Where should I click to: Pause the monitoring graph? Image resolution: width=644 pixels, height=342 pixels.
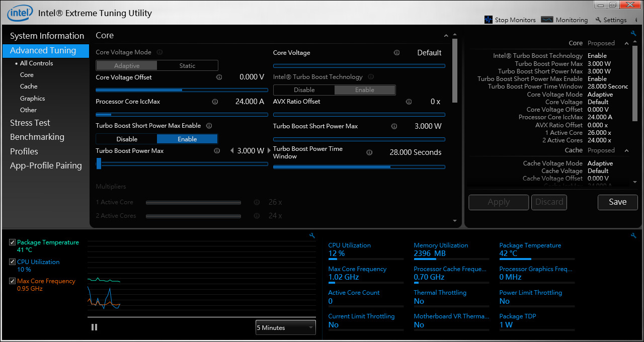coord(94,327)
